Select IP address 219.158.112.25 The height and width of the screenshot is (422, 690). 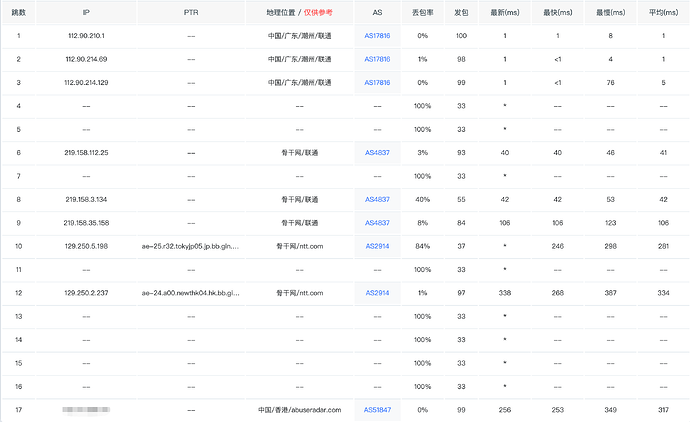coord(86,153)
